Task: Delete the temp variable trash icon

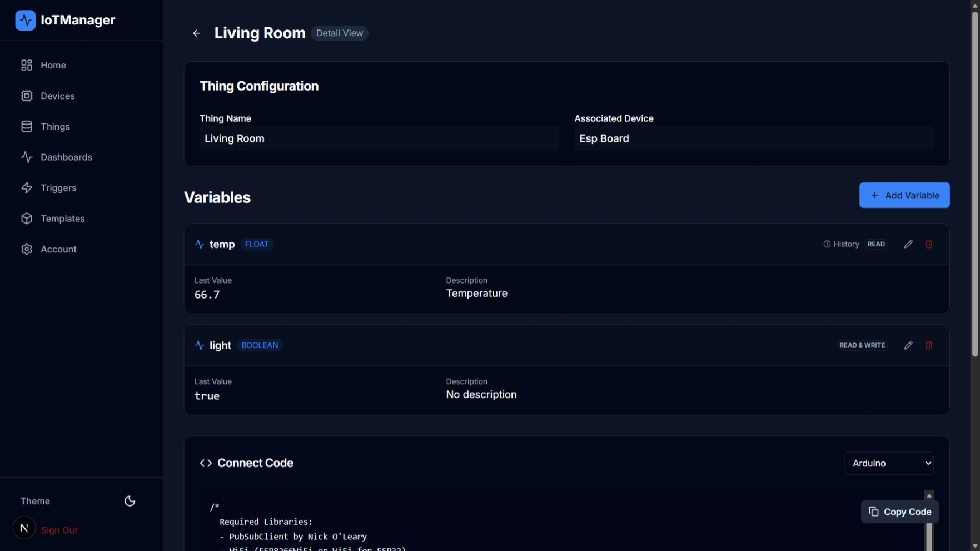Action: [x=928, y=244]
